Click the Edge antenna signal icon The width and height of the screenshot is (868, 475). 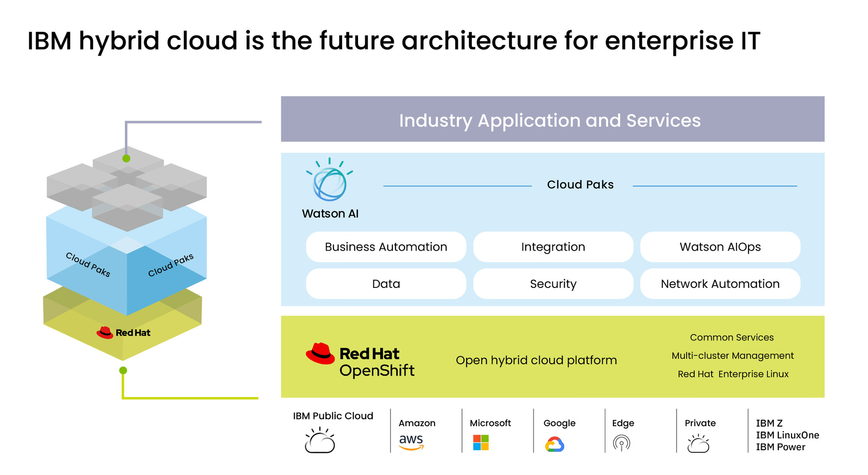pyautogui.click(x=621, y=443)
